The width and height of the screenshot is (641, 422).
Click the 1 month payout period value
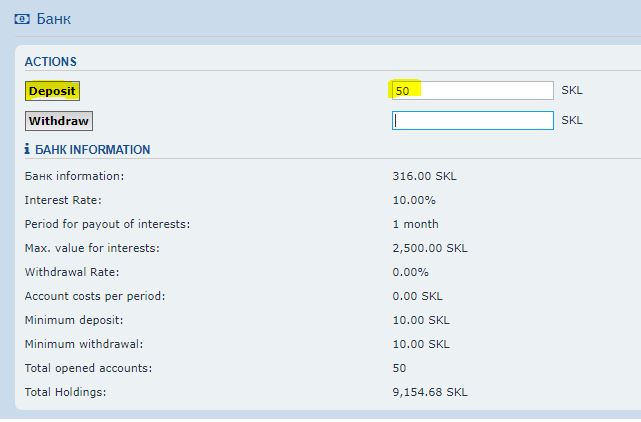(x=415, y=224)
